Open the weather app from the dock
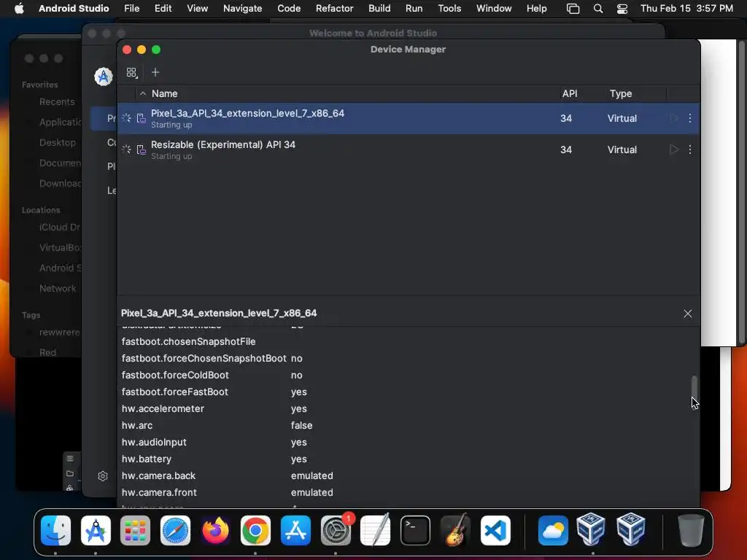The image size is (747, 560). (x=553, y=531)
